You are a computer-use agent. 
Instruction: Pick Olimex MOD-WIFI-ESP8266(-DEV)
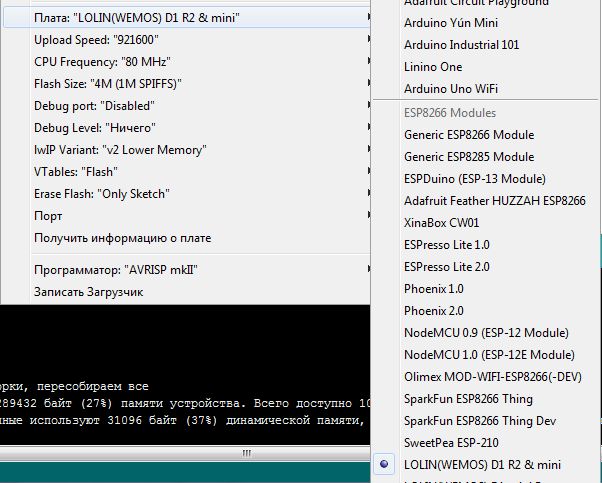[x=486, y=377]
